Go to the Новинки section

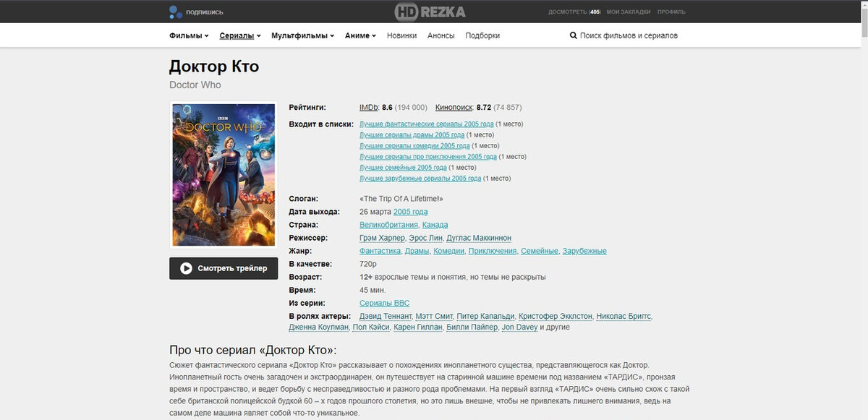[401, 35]
